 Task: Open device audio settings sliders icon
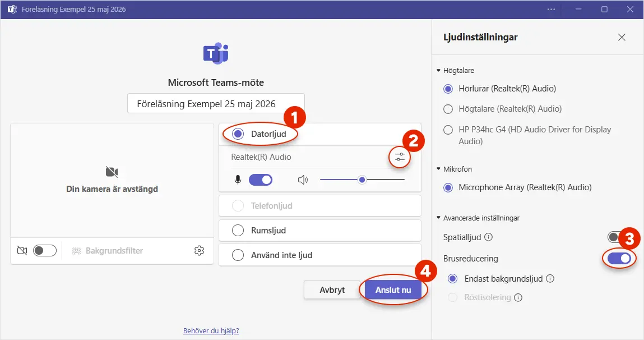[400, 157]
